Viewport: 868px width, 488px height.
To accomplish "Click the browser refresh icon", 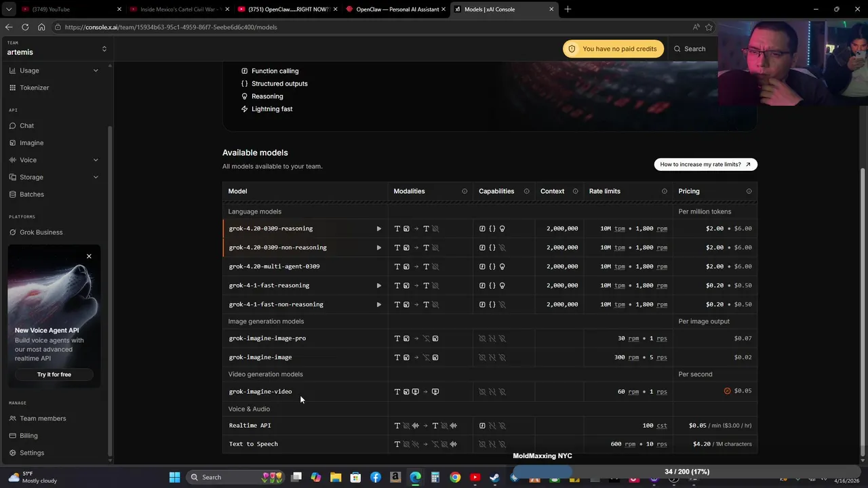I will tap(25, 27).
